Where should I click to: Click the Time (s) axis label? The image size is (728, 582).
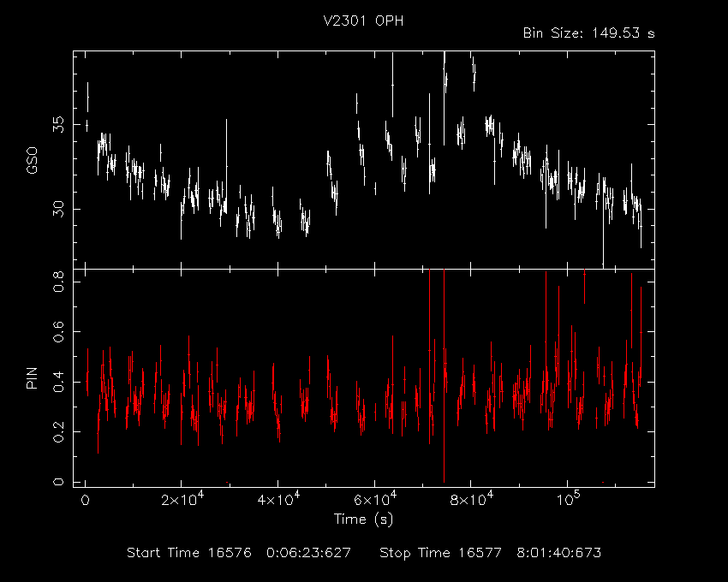(363, 519)
